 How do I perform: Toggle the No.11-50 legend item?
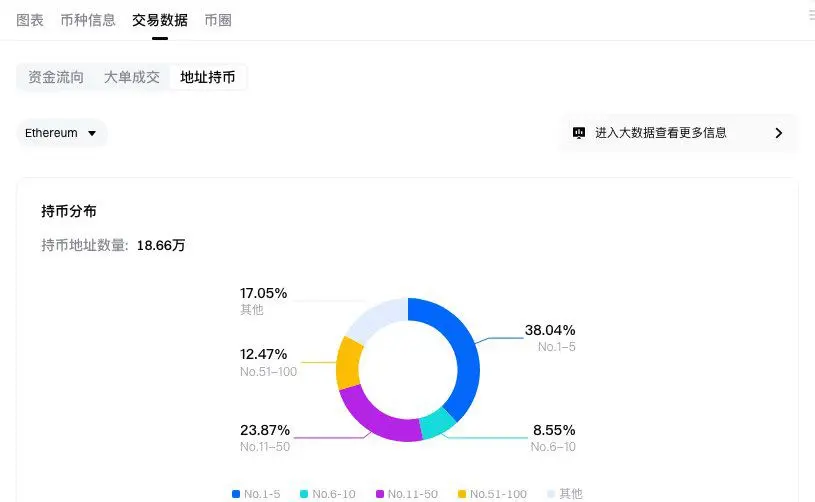coord(407,494)
